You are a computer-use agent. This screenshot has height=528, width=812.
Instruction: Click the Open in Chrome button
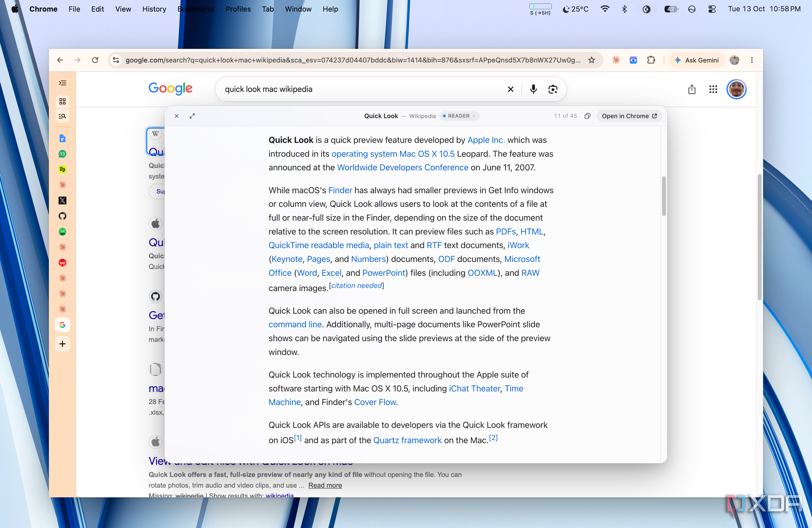click(629, 116)
